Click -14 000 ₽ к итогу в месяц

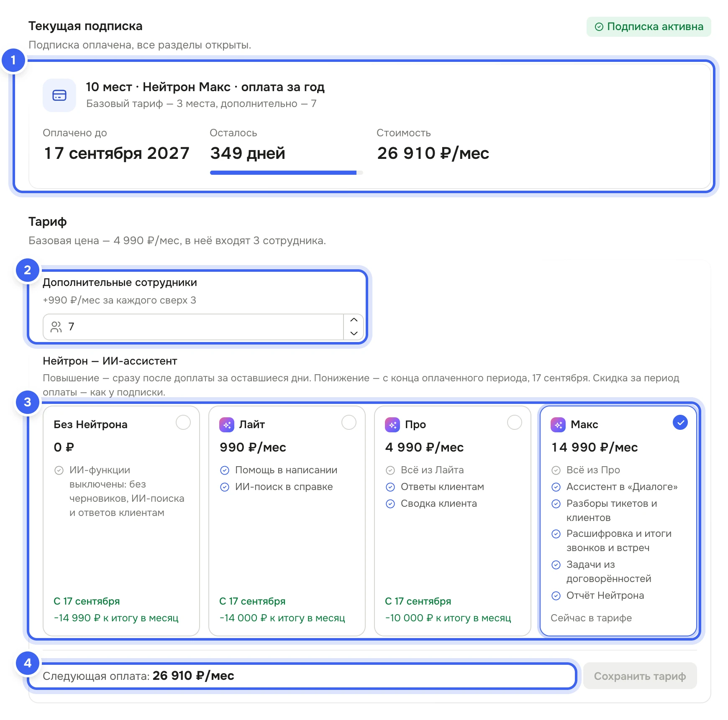[282, 618]
